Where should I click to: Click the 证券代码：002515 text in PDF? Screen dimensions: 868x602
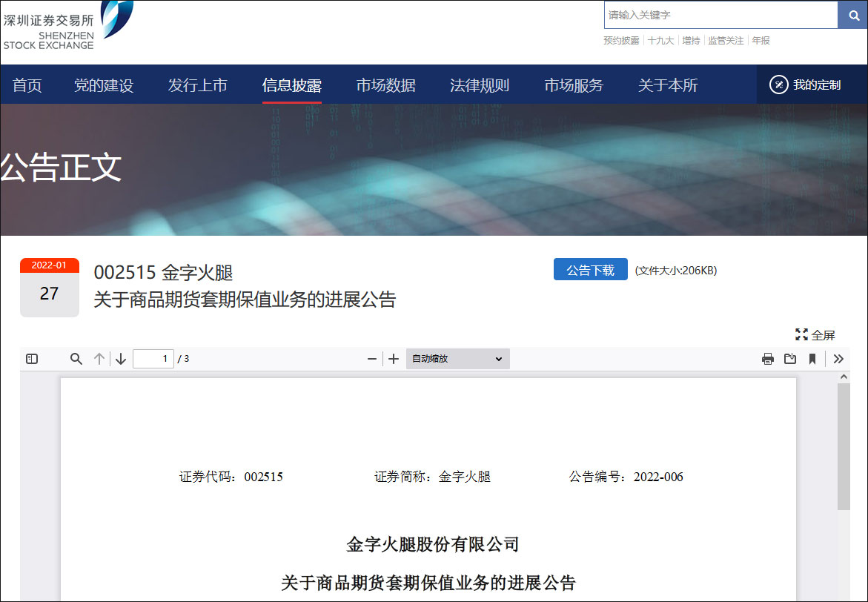tap(231, 477)
